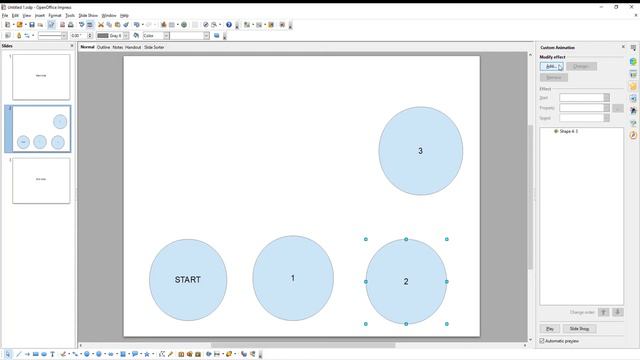Select the first slide thumbnail
Image resolution: width=640 pixels, height=360 pixels.
tap(41, 77)
